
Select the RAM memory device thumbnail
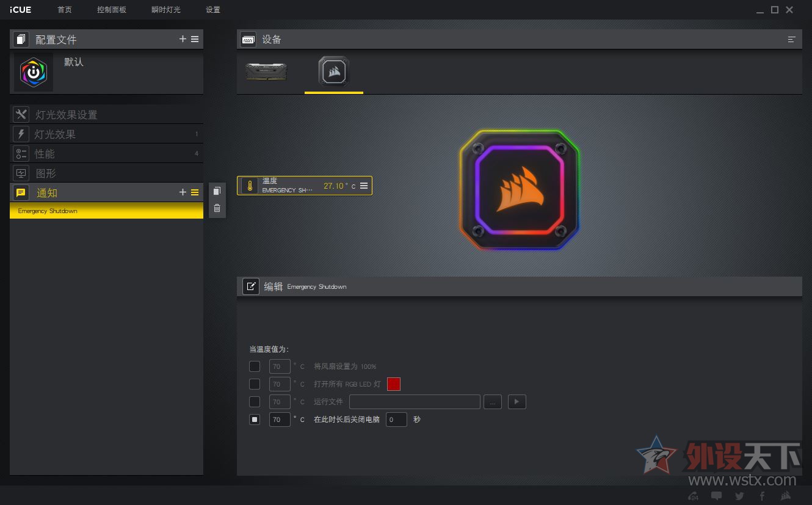(x=266, y=71)
